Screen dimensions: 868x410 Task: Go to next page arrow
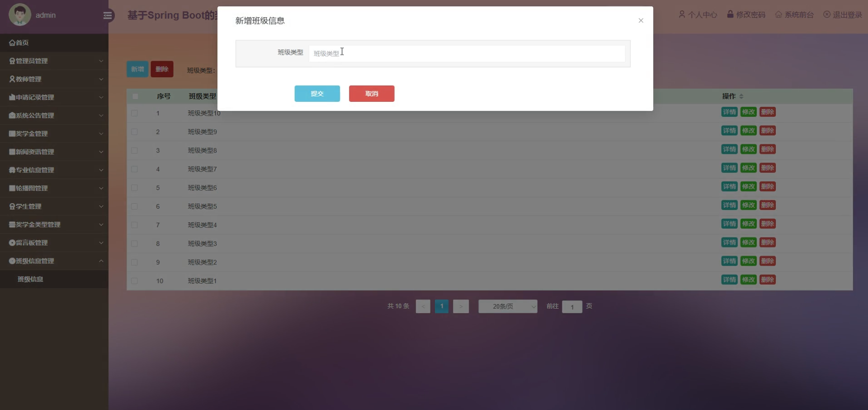pyautogui.click(x=461, y=306)
